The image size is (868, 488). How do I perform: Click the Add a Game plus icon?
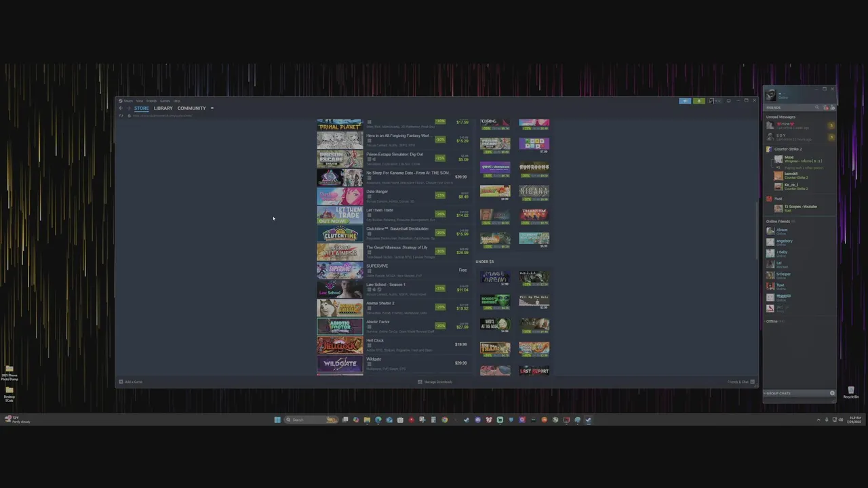coord(121,382)
